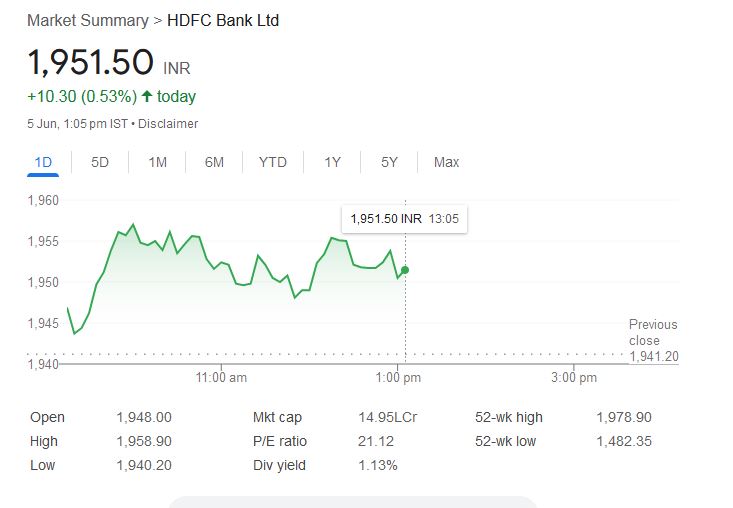Viewport: 733px width, 508px height.
Task: View the 1Y chart range
Action: [332, 162]
